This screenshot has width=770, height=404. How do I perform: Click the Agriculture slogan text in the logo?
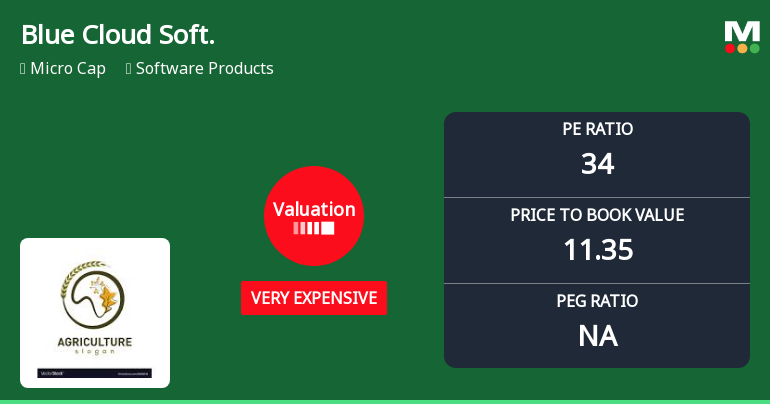pos(95,346)
